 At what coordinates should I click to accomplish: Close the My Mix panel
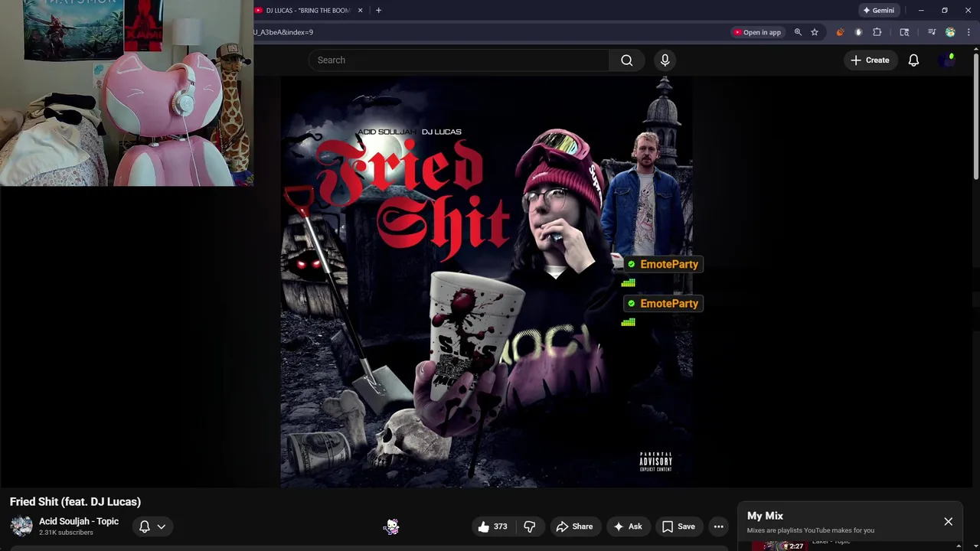point(948,522)
